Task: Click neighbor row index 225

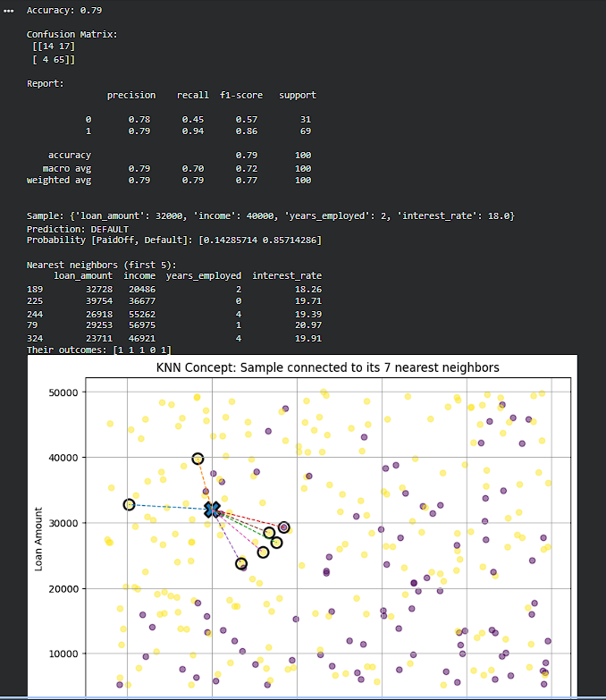Action: 35,301
